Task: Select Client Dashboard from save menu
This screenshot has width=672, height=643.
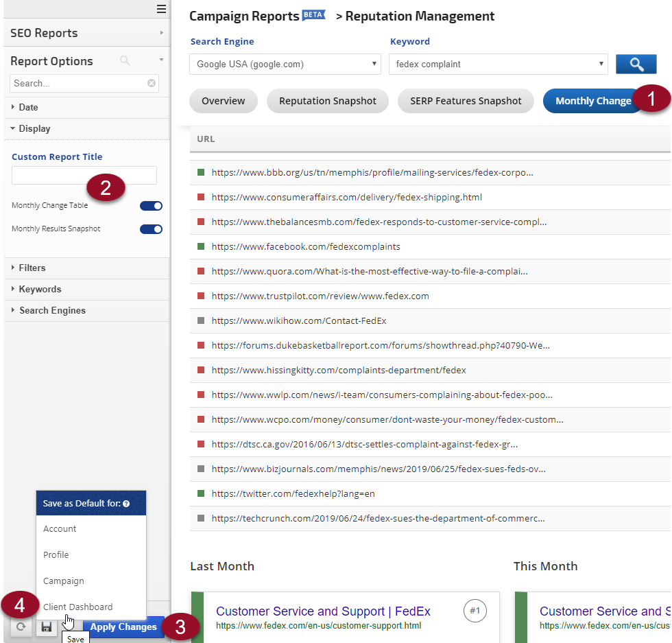Action: [77, 607]
